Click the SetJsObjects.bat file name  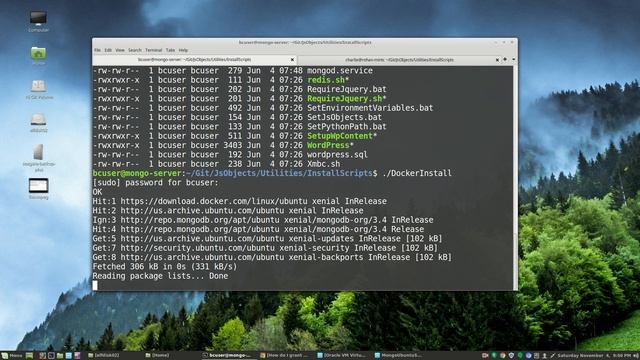tap(344, 117)
